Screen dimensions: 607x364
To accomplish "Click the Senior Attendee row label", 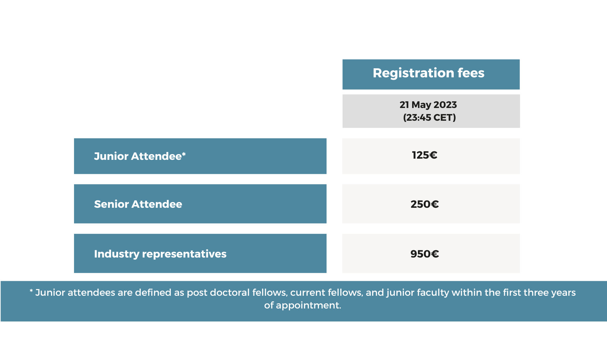I will [x=200, y=204].
